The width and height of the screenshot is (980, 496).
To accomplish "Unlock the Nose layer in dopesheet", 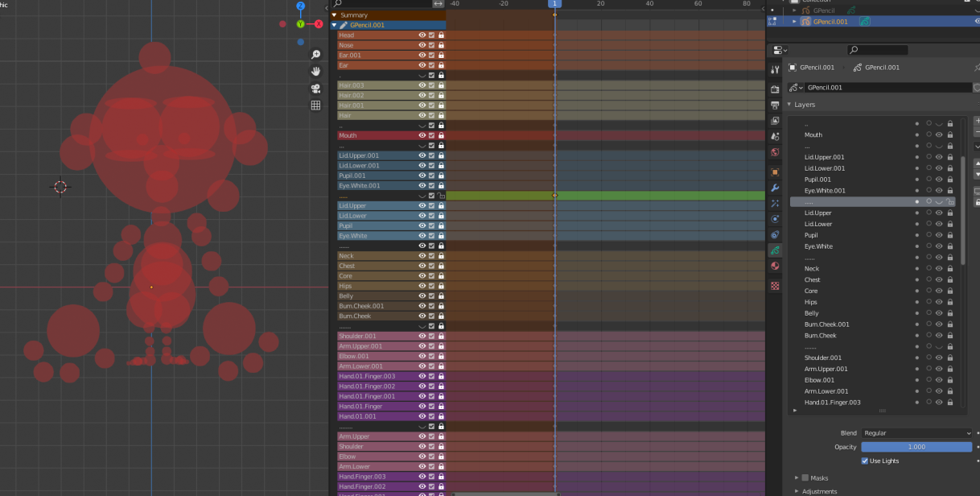I will [441, 45].
